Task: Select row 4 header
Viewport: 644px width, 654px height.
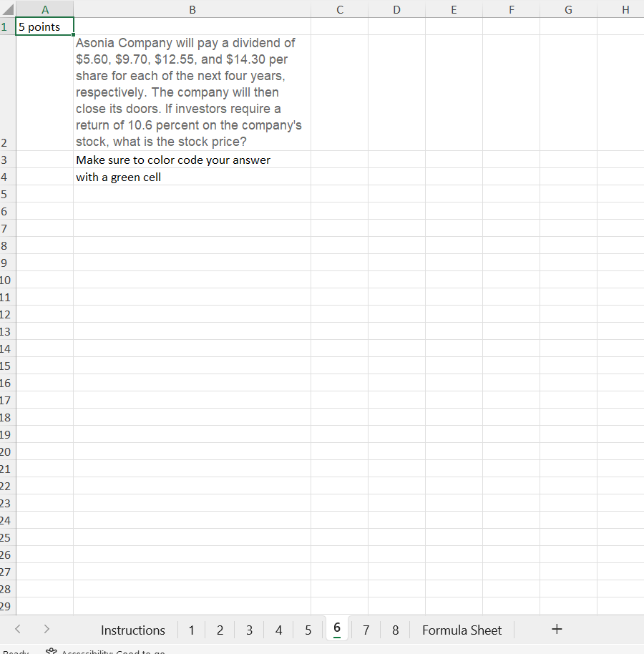Action: pyautogui.click(x=7, y=177)
